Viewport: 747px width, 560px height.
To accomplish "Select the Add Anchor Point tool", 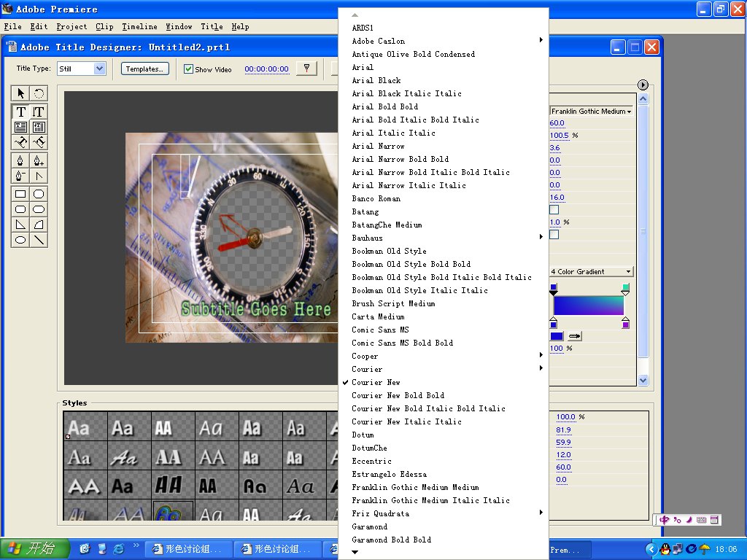I will pos(39,161).
